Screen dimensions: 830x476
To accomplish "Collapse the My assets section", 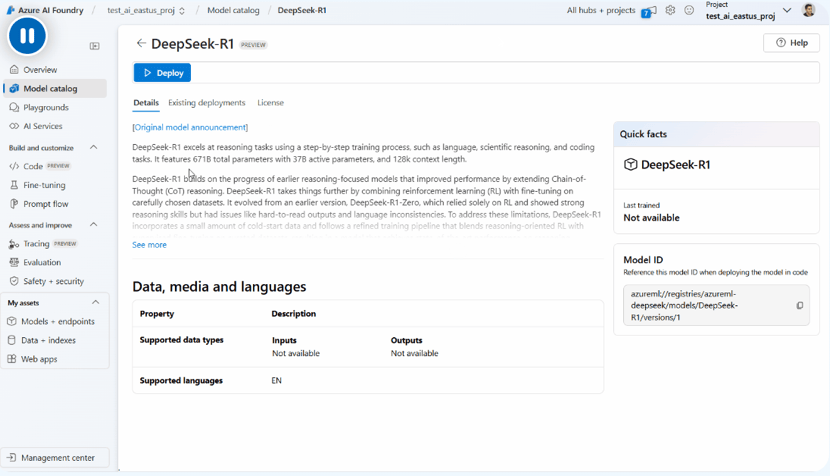I will coord(95,302).
